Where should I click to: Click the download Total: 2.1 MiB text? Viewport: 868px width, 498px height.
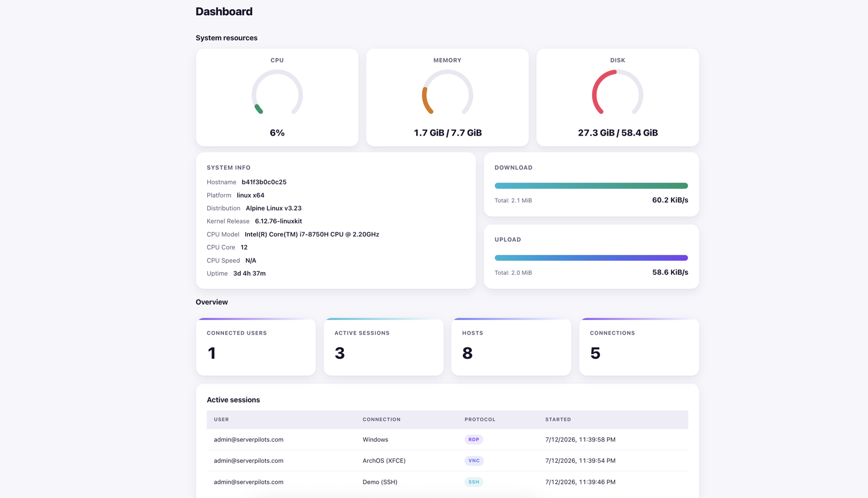click(x=513, y=201)
